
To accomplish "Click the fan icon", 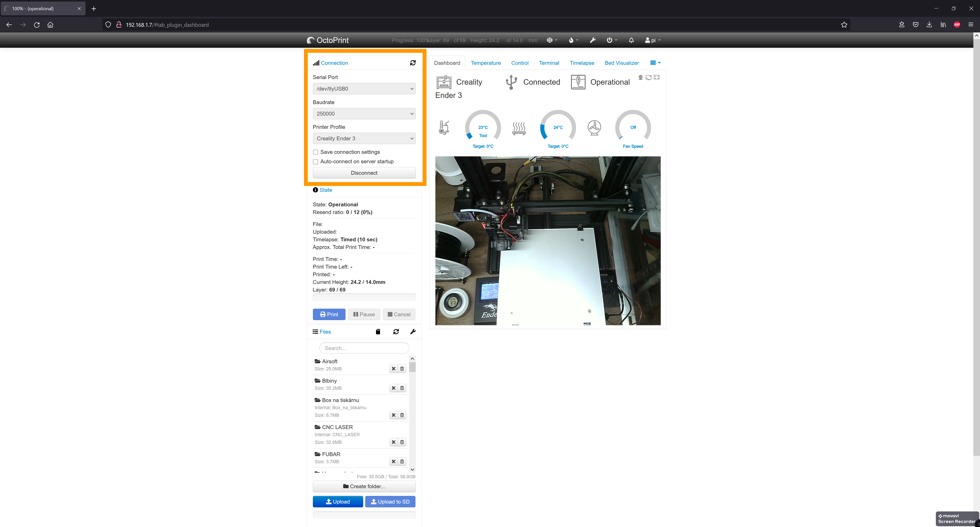I will [x=594, y=127].
